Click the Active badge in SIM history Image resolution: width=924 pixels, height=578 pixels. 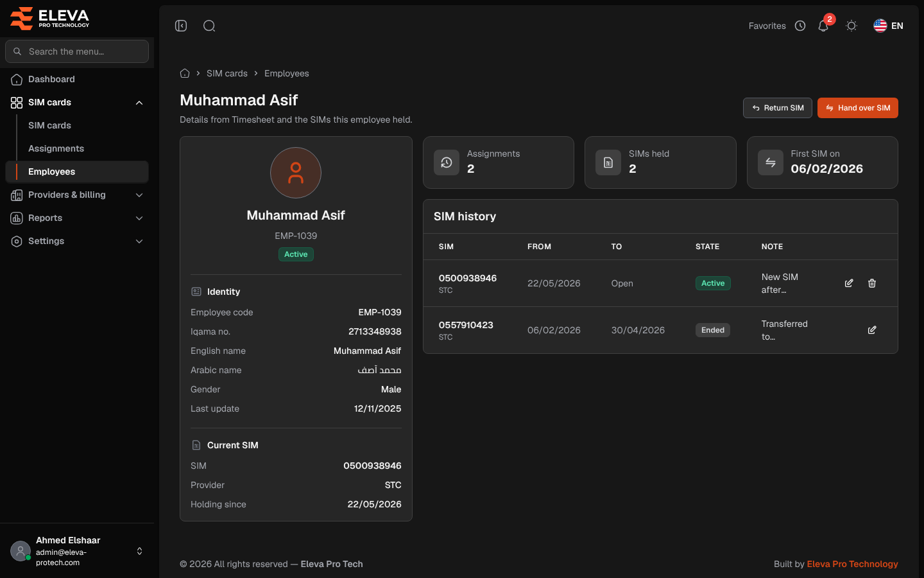(x=713, y=283)
